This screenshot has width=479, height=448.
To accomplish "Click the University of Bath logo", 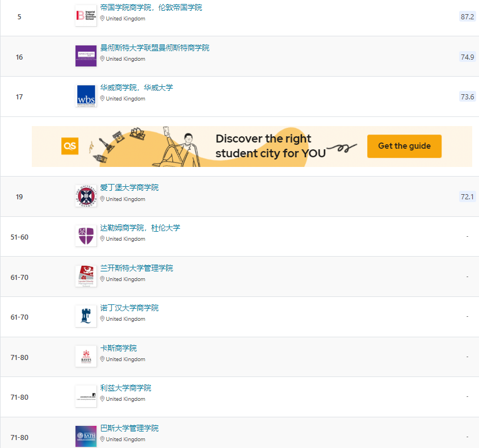I will tap(86, 436).
